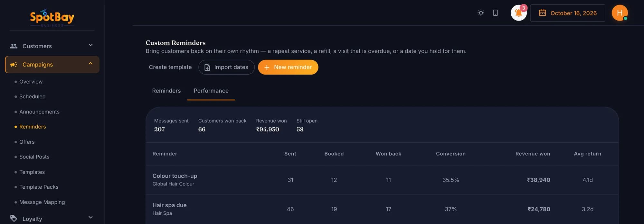Image resolution: width=644 pixels, height=224 pixels.
Task: Click the Import dates button
Action: click(226, 67)
